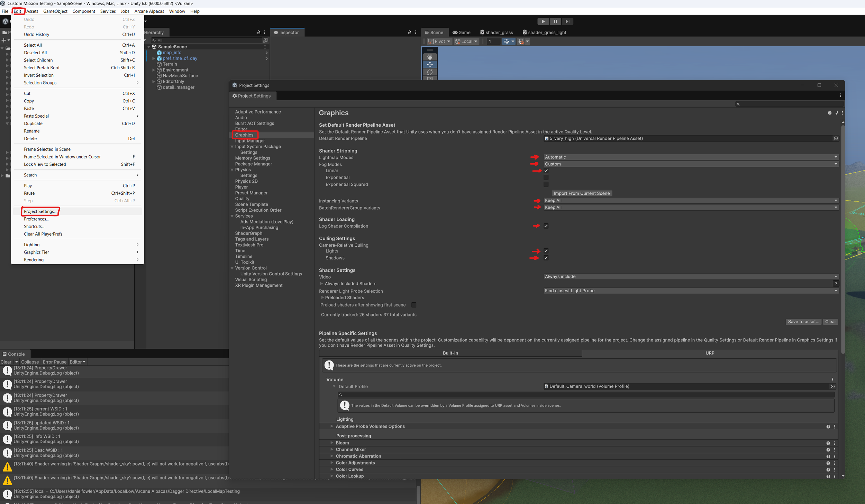865x504 pixels.
Task: Toggle Log Shader Compilation checkbox
Action: pyautogui.click(x=546, y=226)
